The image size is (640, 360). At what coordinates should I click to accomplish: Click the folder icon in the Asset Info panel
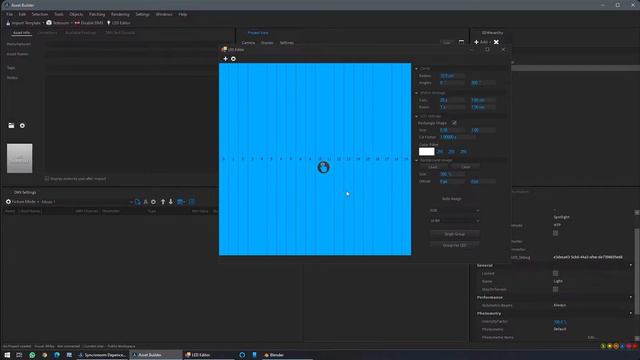pyautogui.click(x=11, y=126)
